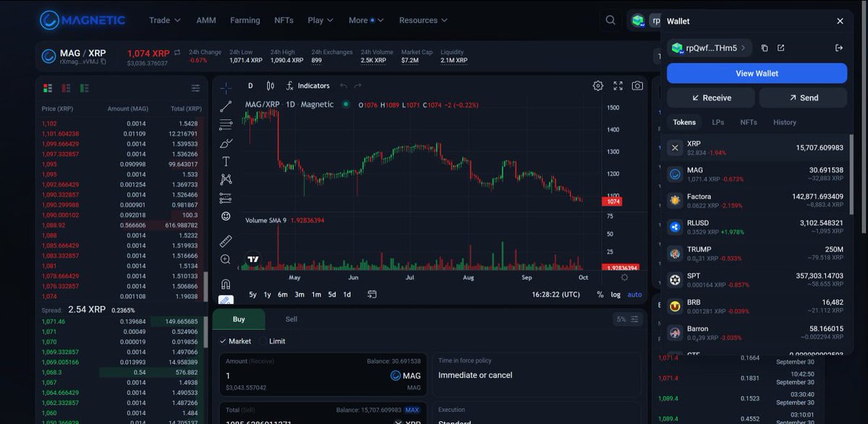
Task: Toggle auto scale on chart
Action: pos(634,294)
